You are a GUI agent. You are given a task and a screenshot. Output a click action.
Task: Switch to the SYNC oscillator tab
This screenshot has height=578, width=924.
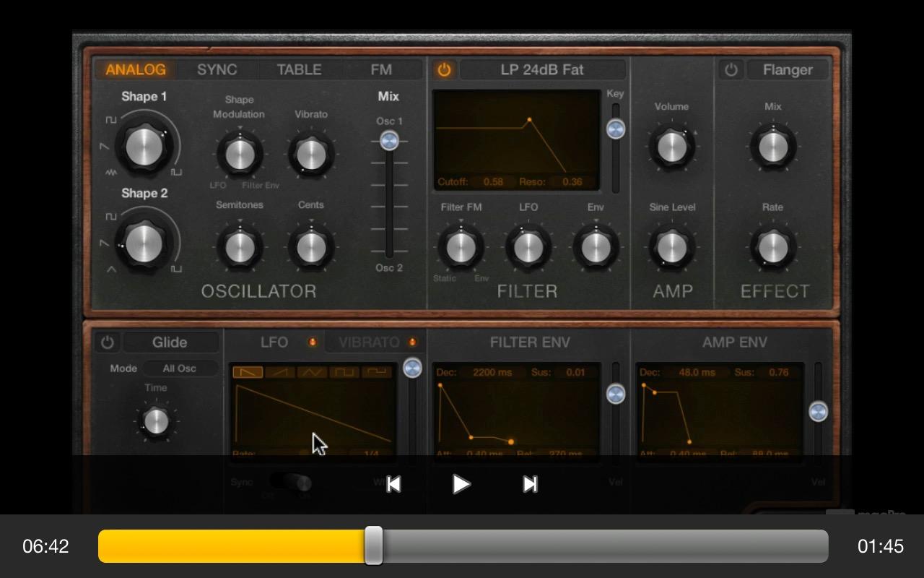point(217,70)
